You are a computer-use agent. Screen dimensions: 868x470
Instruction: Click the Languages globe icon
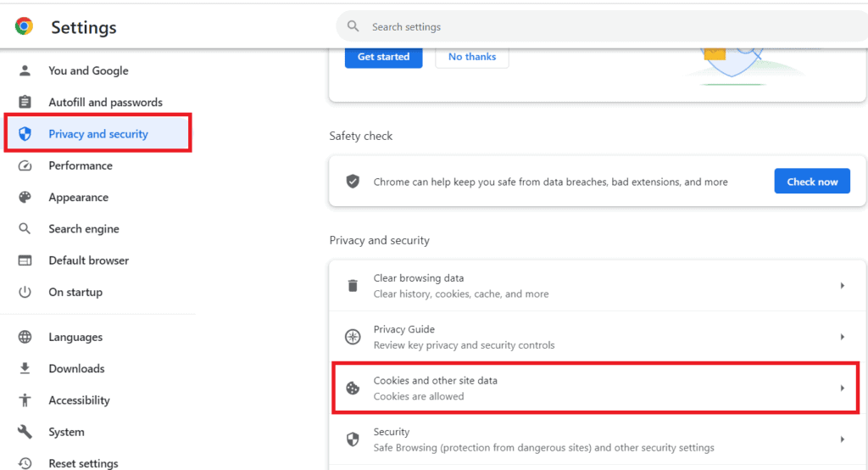click(25, 338)
